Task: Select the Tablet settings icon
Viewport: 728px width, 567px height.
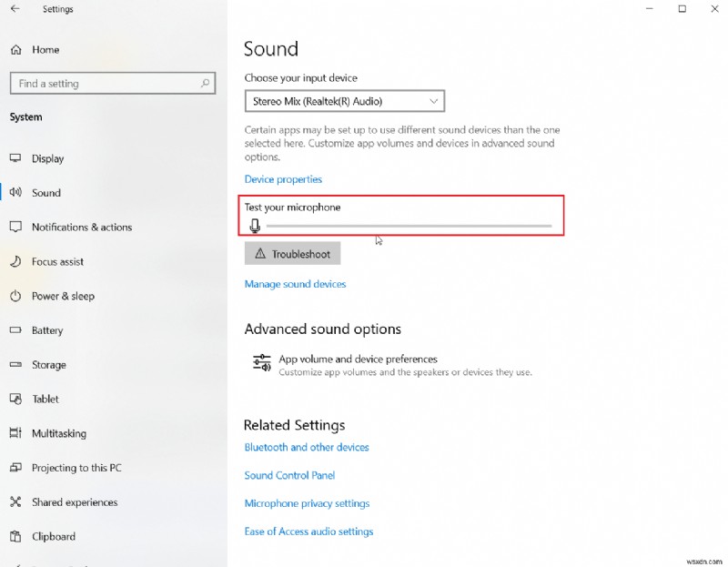Action: tap(16, 399)
